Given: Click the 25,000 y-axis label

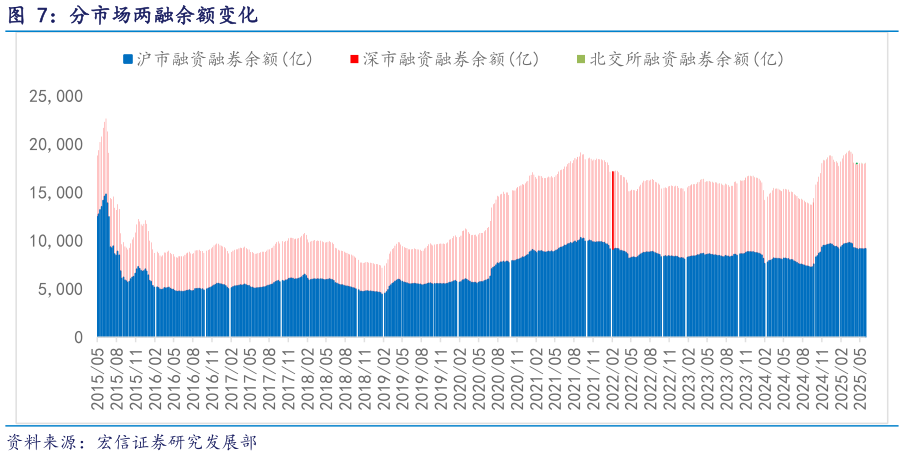Looking at the screenshot, I should pyautogui.click(x=55, y=96).
